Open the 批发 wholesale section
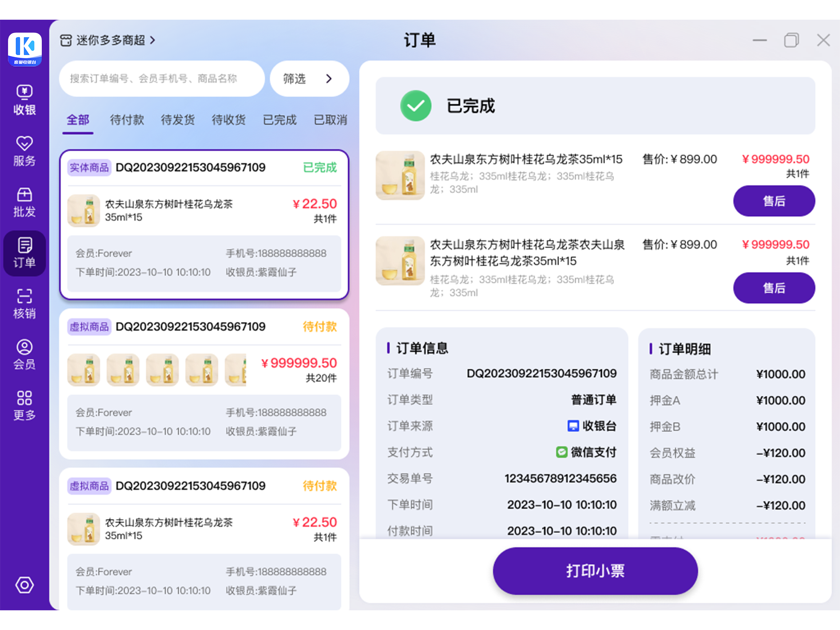Screen dimensions: 840x630 point(25,202)
